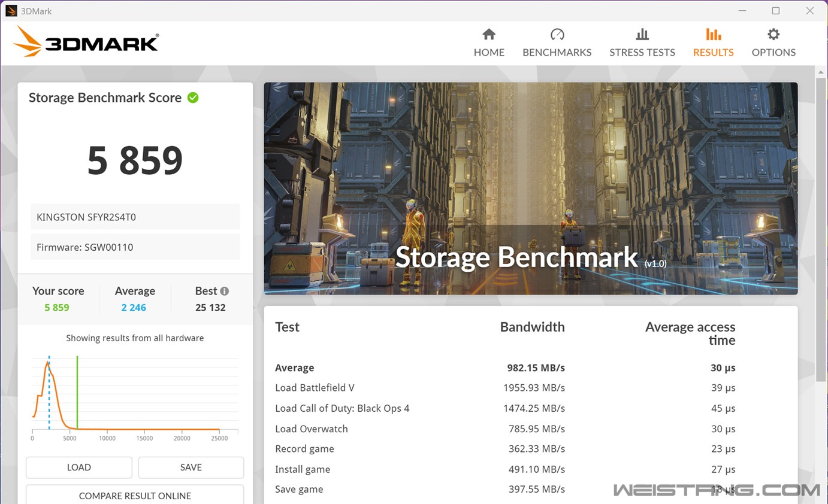Click the 1474.25 MB/s bandwidth value
This screenshot has height=504, width=828.
534,408
